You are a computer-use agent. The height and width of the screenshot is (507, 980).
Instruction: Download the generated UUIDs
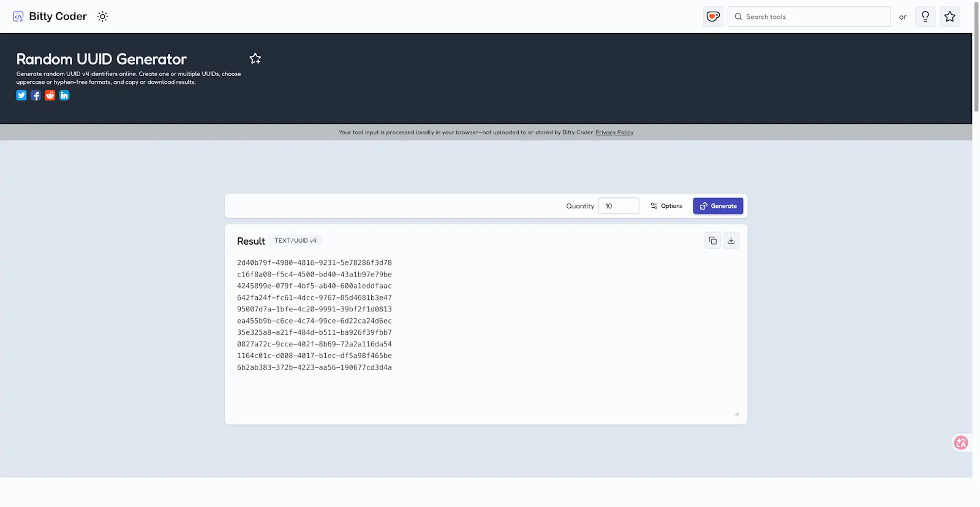point(731,241)
